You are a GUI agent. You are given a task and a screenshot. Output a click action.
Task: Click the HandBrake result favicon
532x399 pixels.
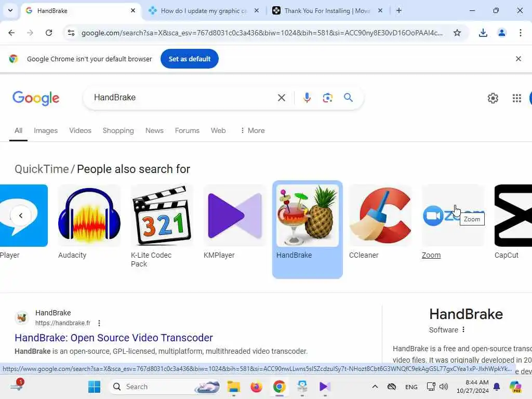(22, 317)
